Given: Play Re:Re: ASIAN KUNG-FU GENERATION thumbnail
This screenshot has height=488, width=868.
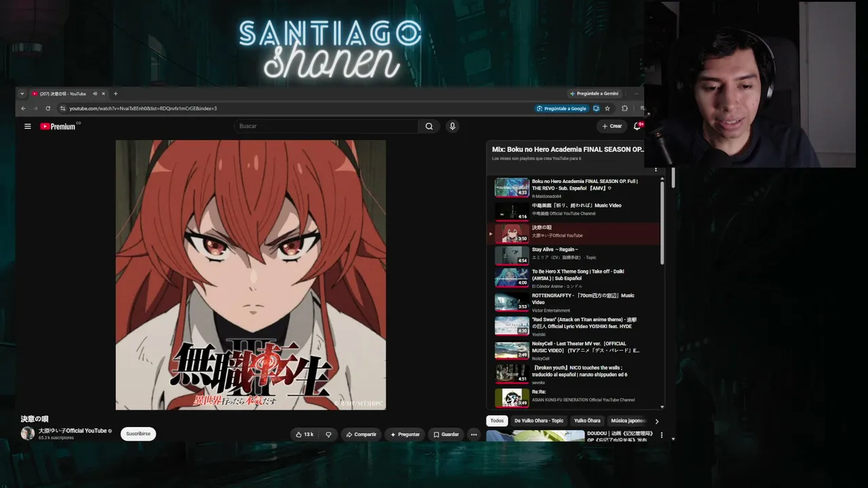Looking at the screenshot, I should pos(511,398).
